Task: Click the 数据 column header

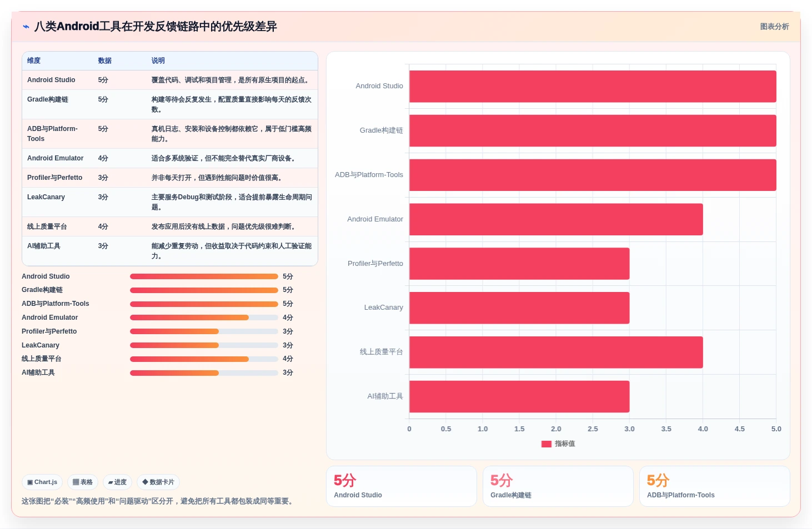Action: pos(105,61)
